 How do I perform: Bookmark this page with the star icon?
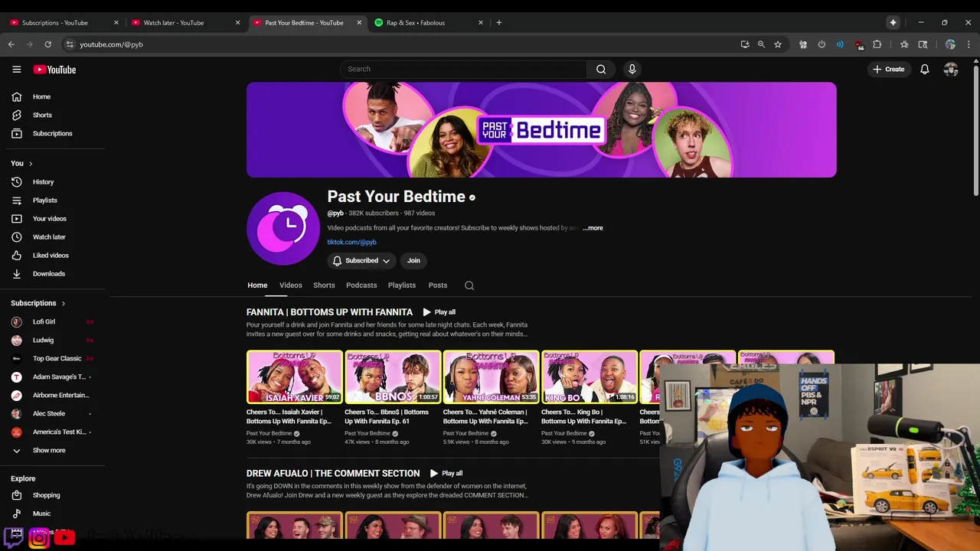pos(778,44)
